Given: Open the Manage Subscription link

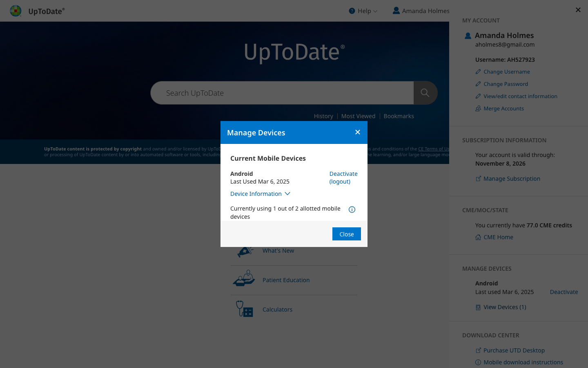Looking at the screenshot, I should (512, 179).
